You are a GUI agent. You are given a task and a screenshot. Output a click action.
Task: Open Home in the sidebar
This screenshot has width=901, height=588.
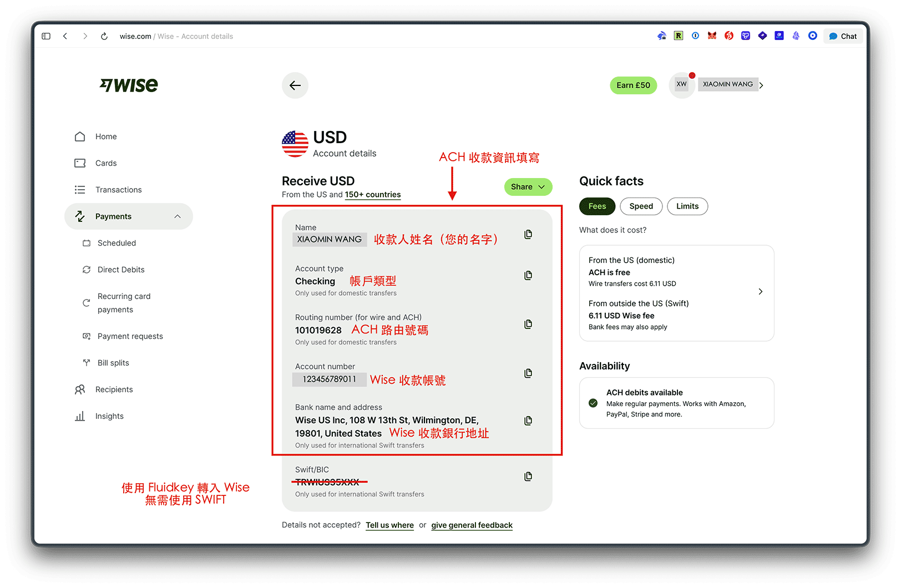coord(106,136)
